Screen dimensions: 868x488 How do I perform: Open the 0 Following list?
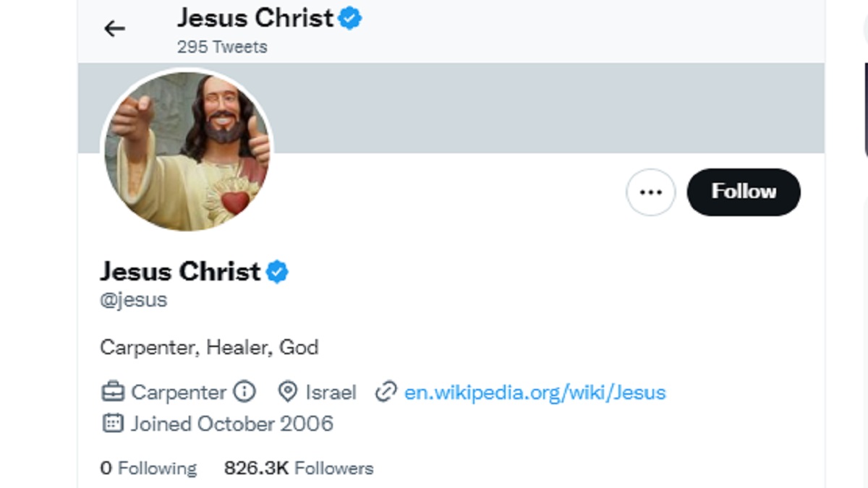(x=148, y=468)
